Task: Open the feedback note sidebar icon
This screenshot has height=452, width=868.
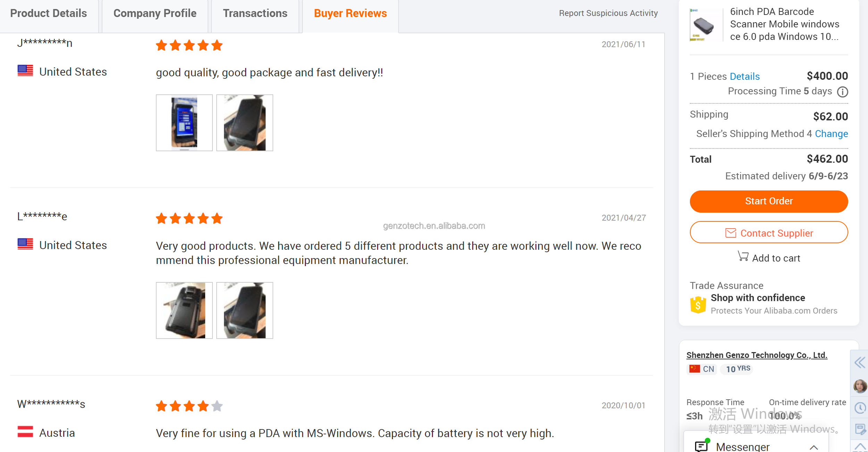Action: tap(860, 429)
